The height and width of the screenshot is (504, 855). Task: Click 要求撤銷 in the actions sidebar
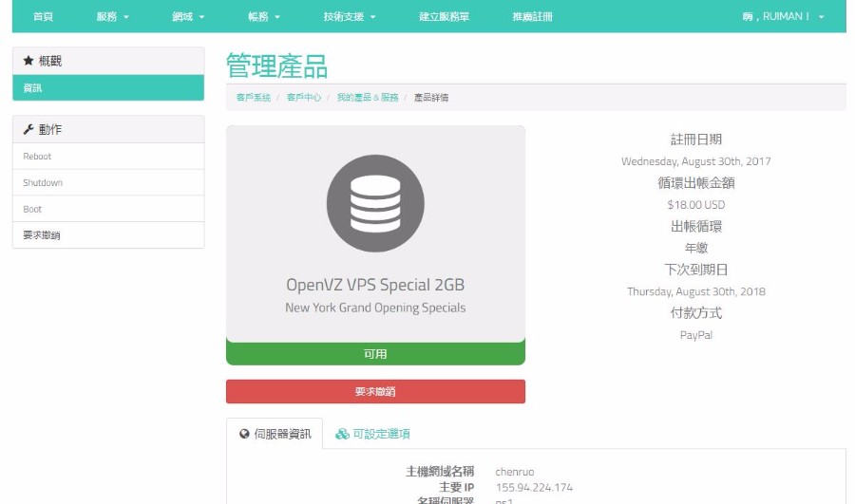pos(108,235)
